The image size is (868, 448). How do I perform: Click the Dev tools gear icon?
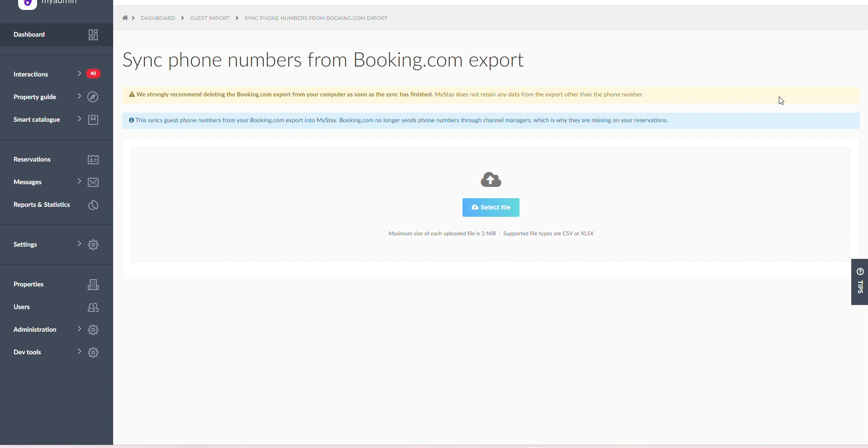[x=93, y=353]
